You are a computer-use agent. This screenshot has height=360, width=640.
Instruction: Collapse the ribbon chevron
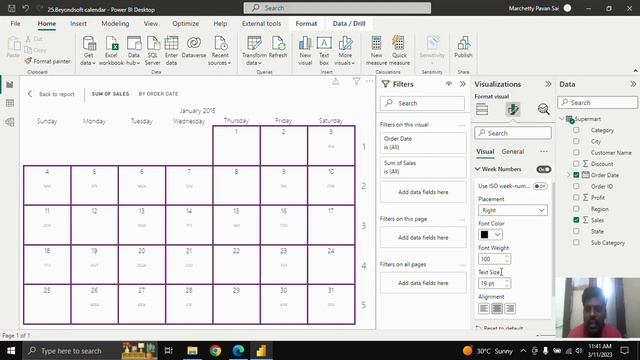tap(635, 71)
